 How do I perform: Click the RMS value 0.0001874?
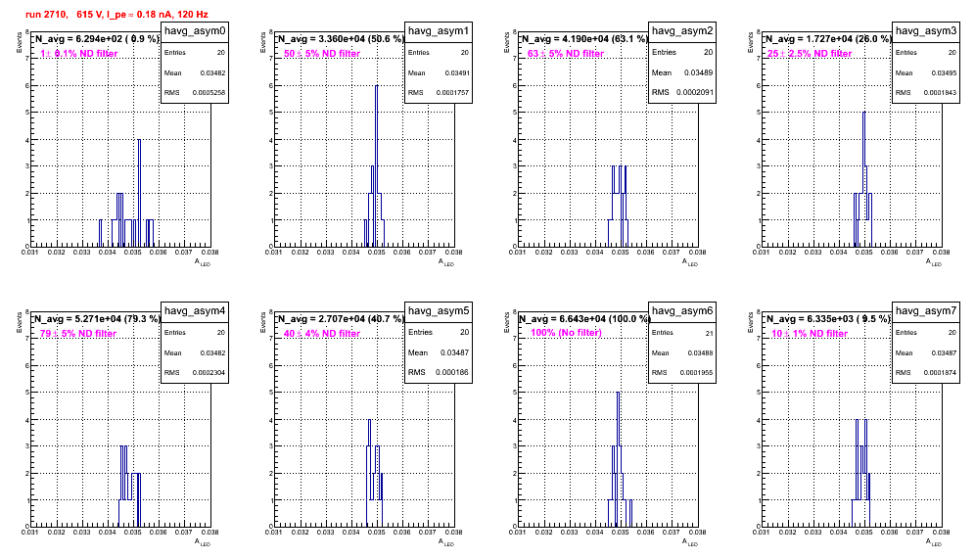pyautogui.click(x=940, y=373)
